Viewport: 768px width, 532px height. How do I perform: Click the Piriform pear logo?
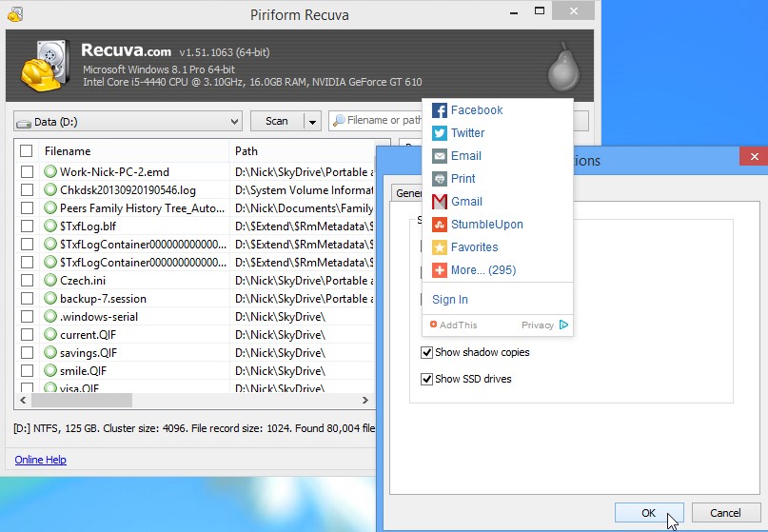(x=563, y=68)
